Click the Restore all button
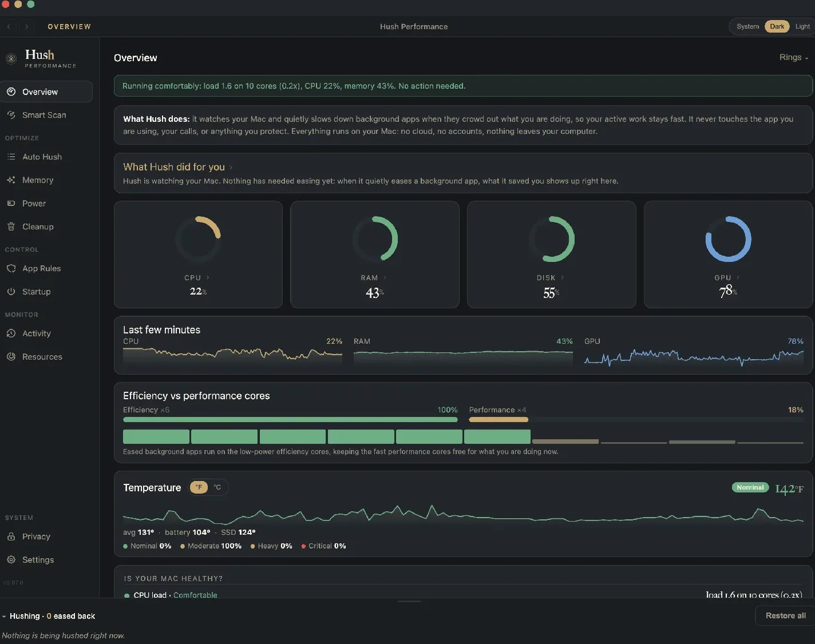 point(785,615)
